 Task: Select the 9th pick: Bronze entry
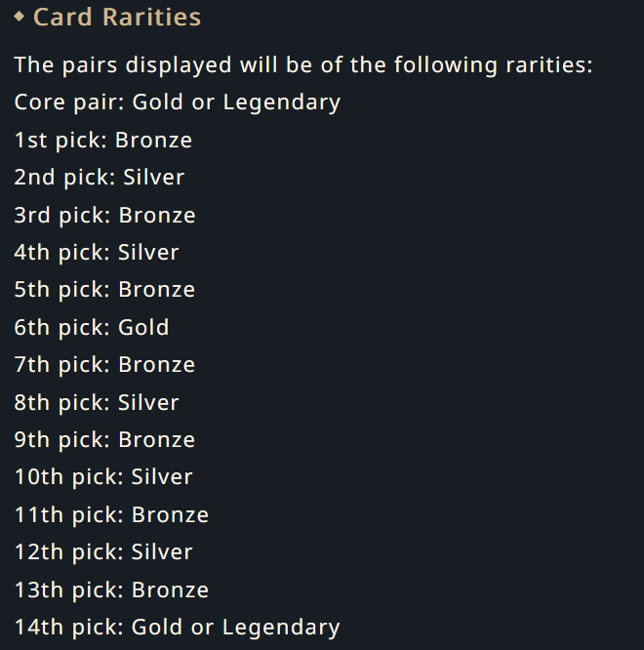[104, 440]
